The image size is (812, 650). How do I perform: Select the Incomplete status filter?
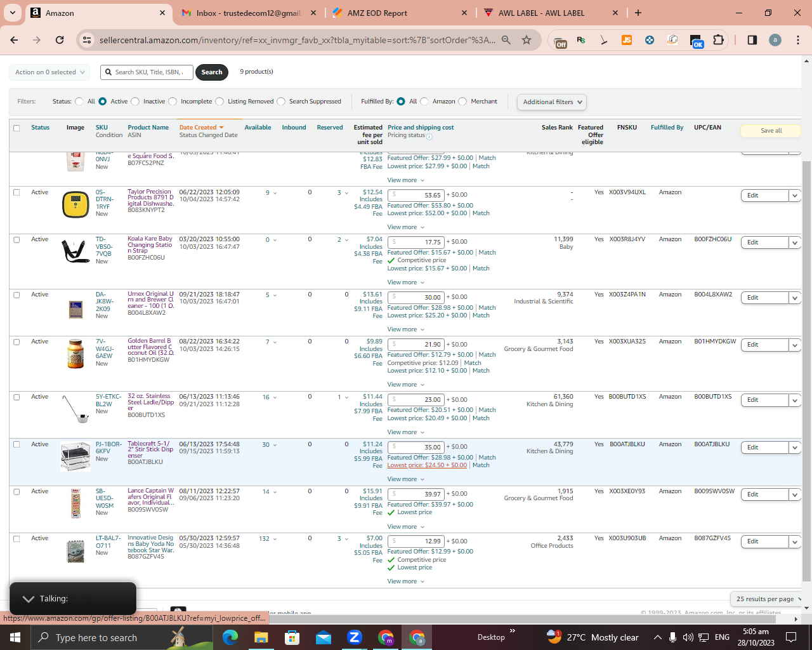(173, 102)
